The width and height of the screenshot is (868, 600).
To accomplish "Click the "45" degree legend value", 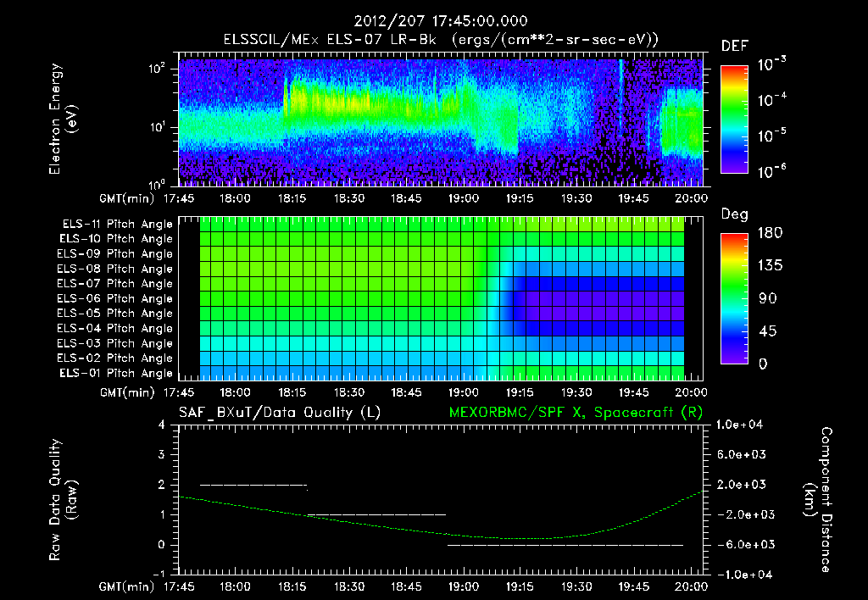I will (x=768, y=331).
